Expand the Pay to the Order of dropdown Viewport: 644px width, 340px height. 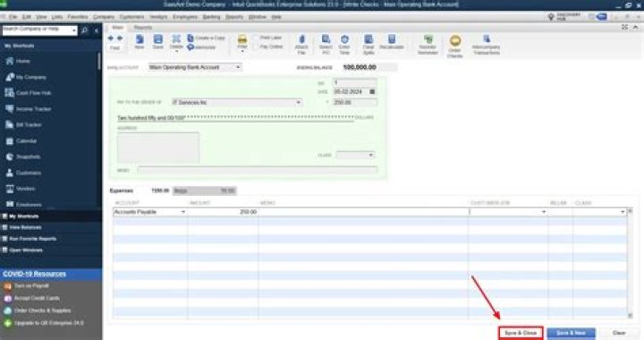pos(299,102)
